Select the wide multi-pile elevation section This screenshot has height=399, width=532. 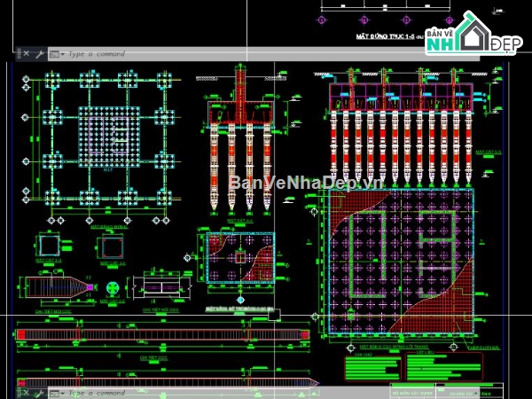[x=399, y=133]
